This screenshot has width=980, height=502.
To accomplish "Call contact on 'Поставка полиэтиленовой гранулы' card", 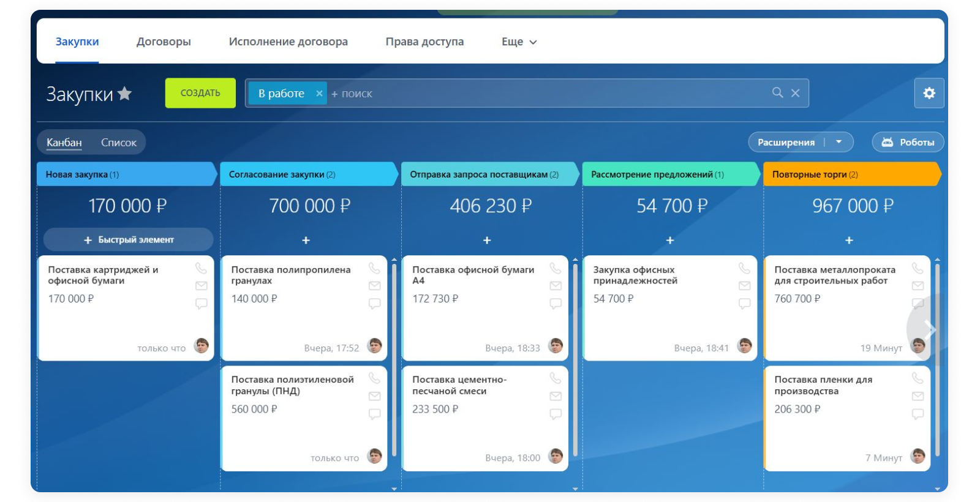I will tap(374, 378).
